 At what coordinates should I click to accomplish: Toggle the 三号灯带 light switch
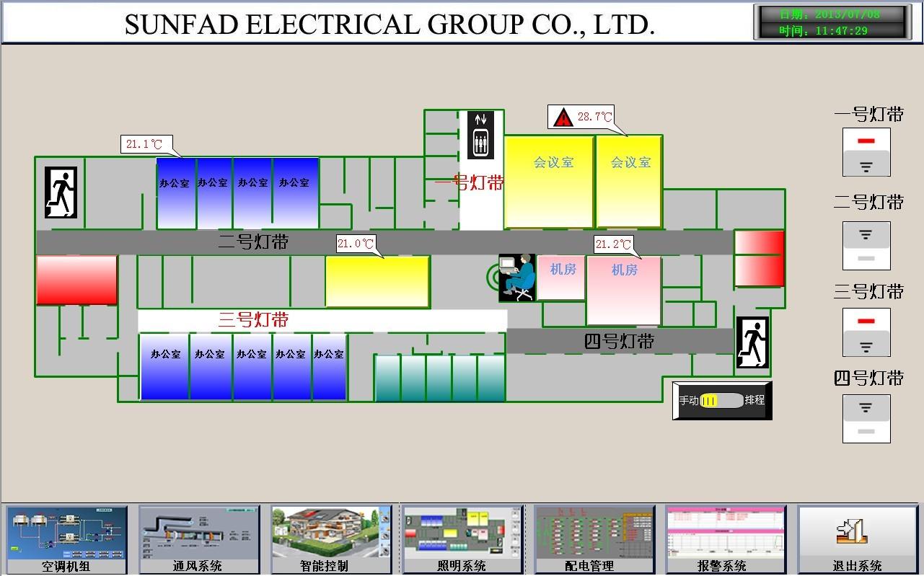pos(866,332)
